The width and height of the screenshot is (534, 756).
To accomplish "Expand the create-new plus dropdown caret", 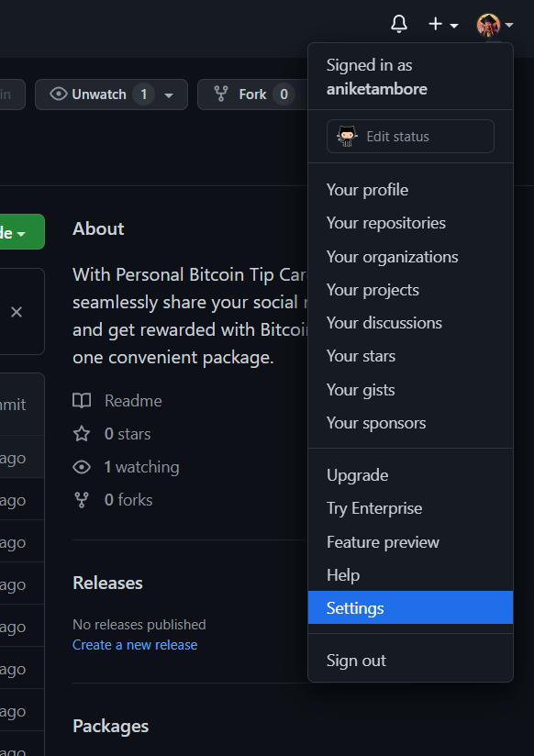I will (x=454, y=25).
